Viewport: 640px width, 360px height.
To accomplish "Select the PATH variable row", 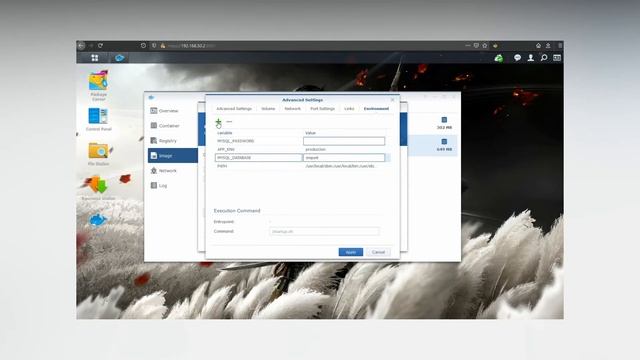I will pyautogui.click(x=300, y=166).
